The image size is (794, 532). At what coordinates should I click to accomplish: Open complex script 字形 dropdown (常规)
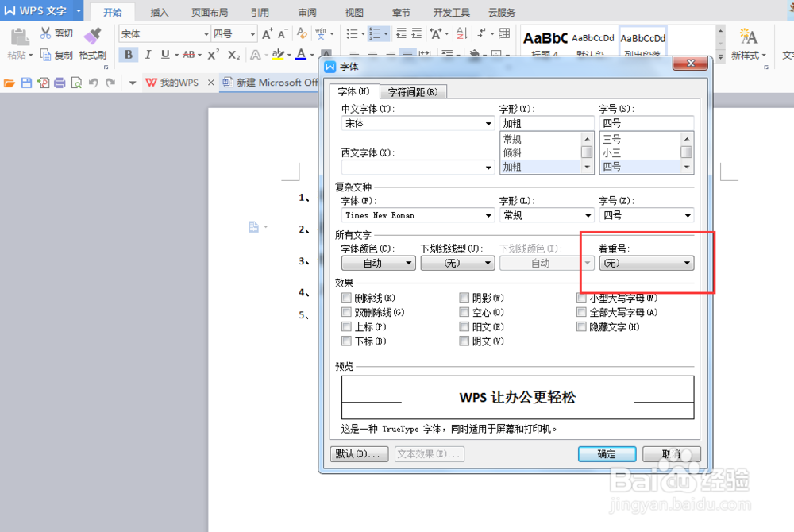pyautogui.click(x=546, y=215)
